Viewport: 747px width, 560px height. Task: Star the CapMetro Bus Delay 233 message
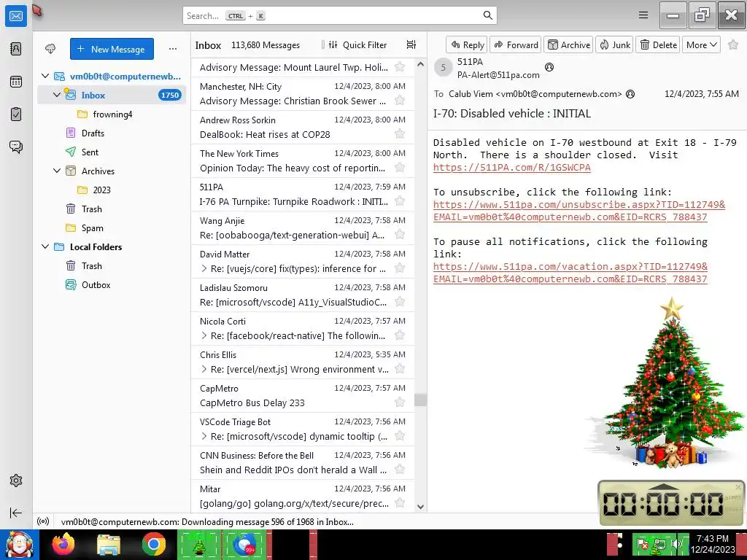coord(400,402)
